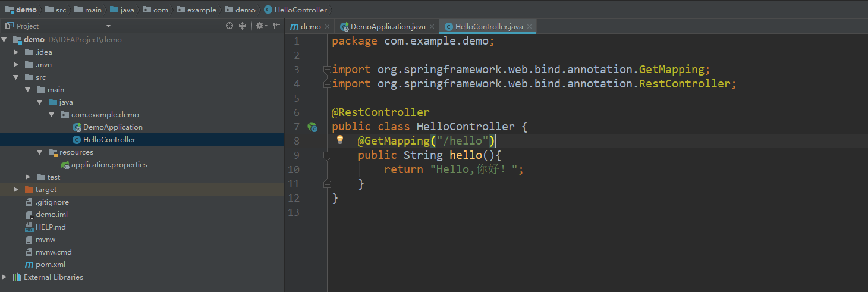The height and width of the screenshot is (292, 868).
Task: Click the com breadcrumb in navigation bar
Action: [156, 10]
